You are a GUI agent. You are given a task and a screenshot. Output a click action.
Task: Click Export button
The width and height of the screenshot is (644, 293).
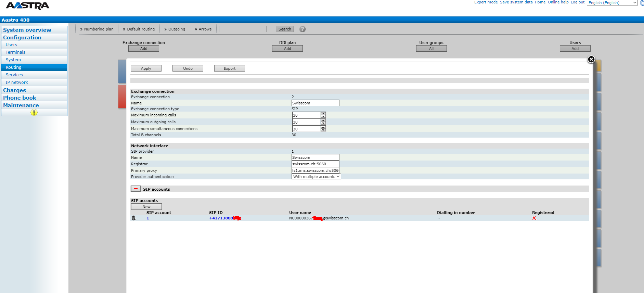click(x=230, y=68)
